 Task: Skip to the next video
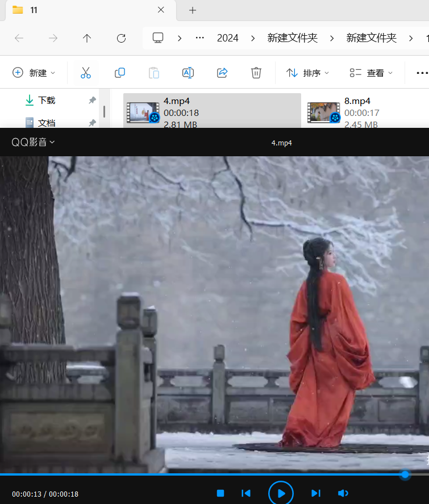(x=316, y=493)
